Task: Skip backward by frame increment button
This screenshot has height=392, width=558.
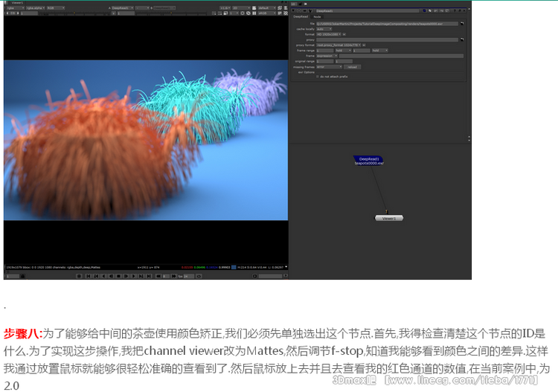Action: 158,276
